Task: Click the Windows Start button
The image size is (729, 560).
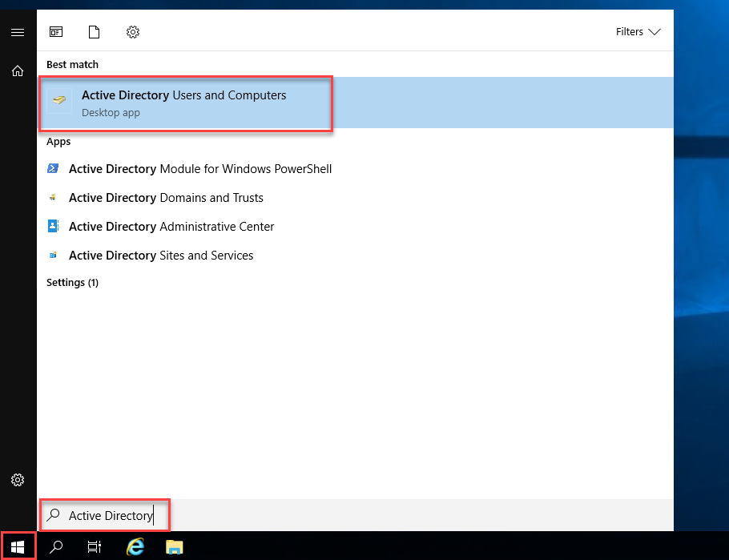Action: pos(18,546)
